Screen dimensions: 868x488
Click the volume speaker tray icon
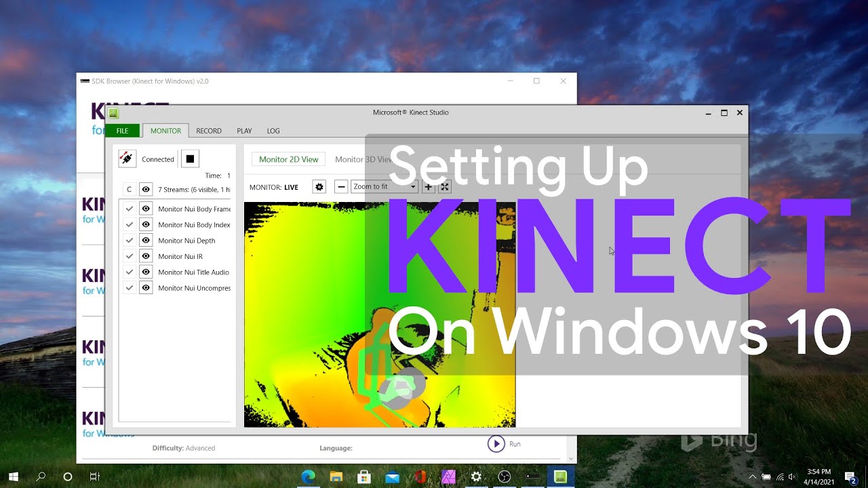click(x=792, y=476)
